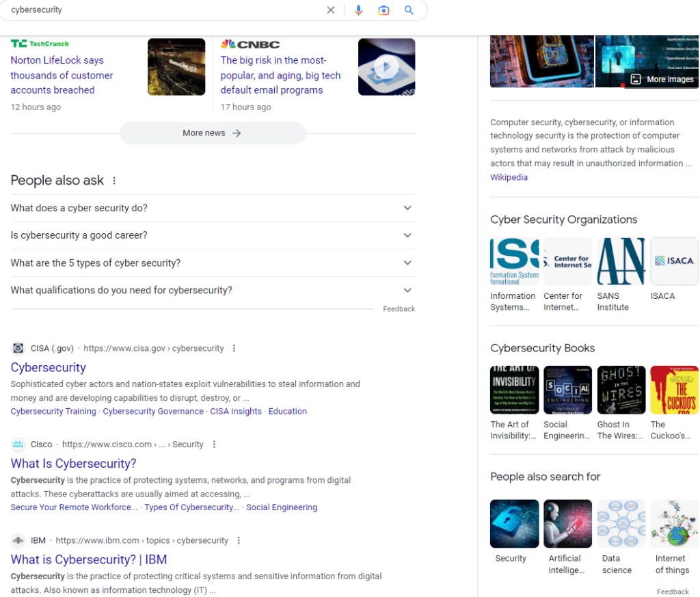The width and height of the screenshot is (700, 597).
Task: Open the Wikipedia link in the knowledge panel
Action: [509, 177]
